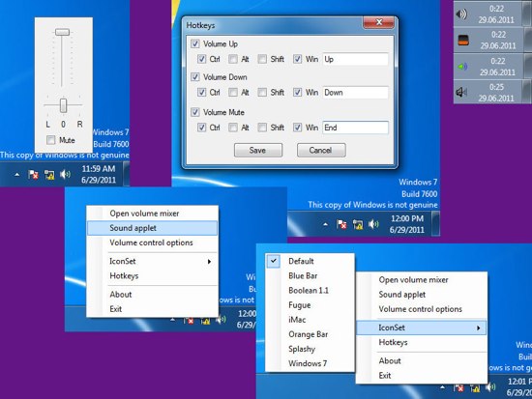532x399 pixels.
Task: Choose Volume control options above the highlighted IconSet
Action: tap(421, 309)
